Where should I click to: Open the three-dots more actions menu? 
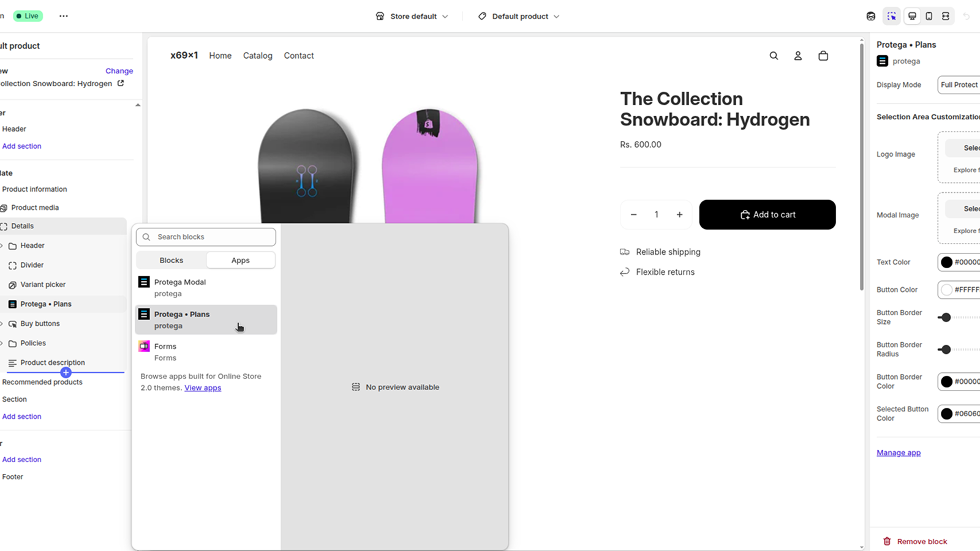coord(64,16)
